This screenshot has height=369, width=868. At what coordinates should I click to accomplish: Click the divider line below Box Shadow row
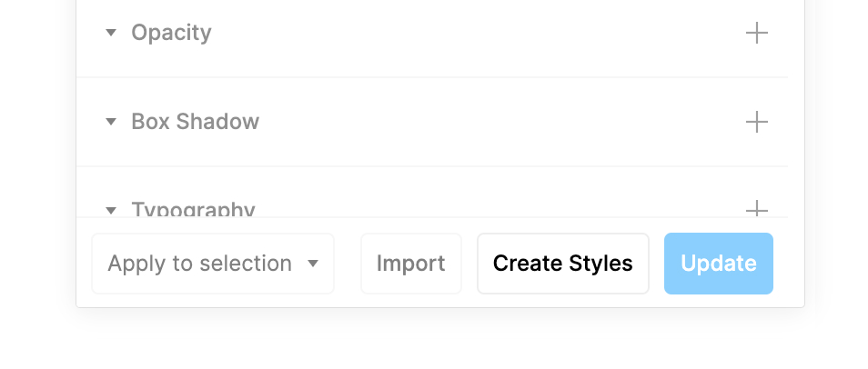432,166
